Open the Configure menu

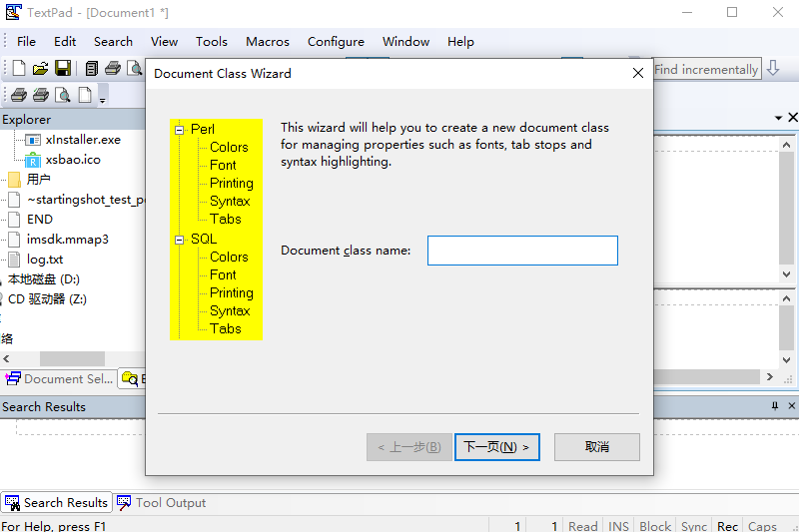tap(336, 42)
